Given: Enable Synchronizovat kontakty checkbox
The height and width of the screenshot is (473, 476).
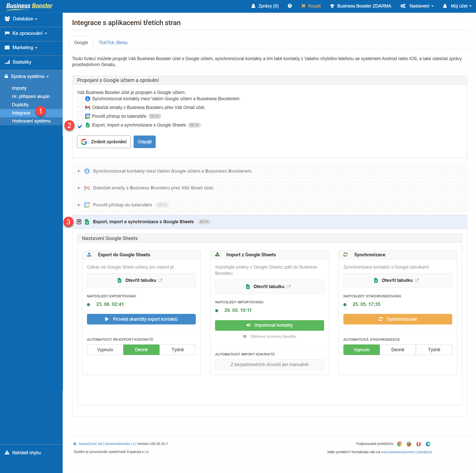Looking at the screenshot, I should (80, 100).
